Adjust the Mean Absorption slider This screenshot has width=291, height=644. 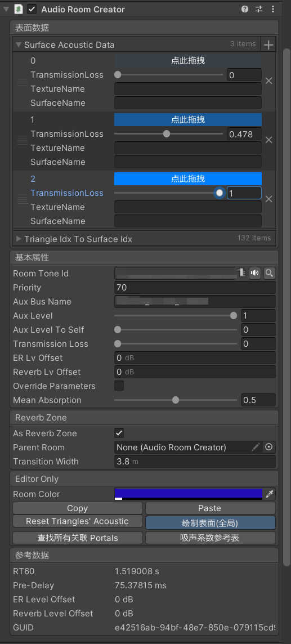176,400
